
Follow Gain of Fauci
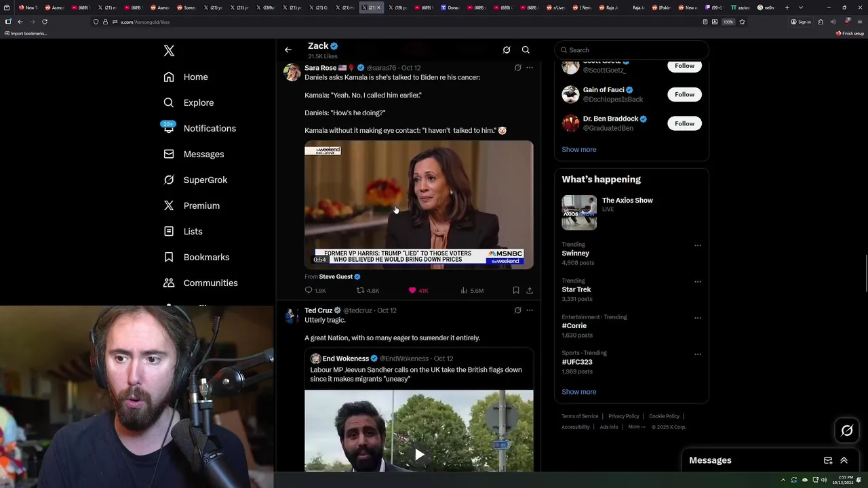click(x=684, y=94)
